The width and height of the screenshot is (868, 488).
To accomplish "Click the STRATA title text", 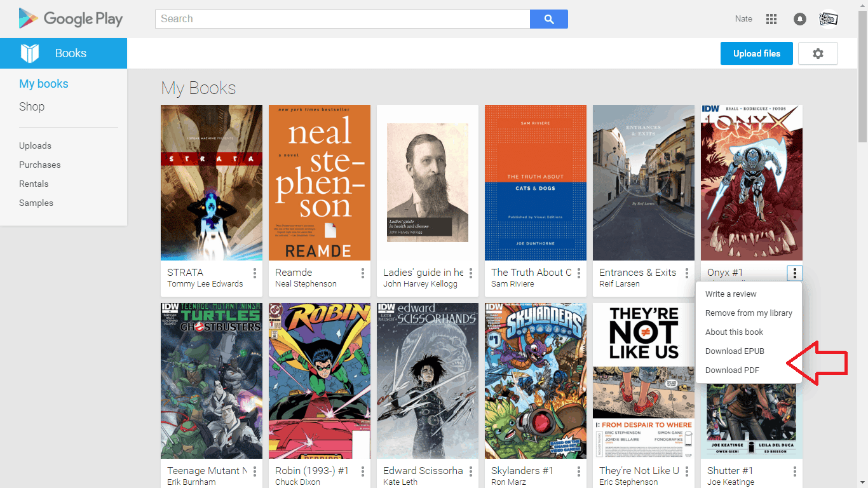I will coord(186,273).
